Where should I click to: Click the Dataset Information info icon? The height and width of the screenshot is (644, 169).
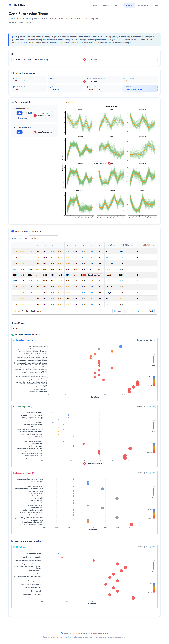point(12,73)
